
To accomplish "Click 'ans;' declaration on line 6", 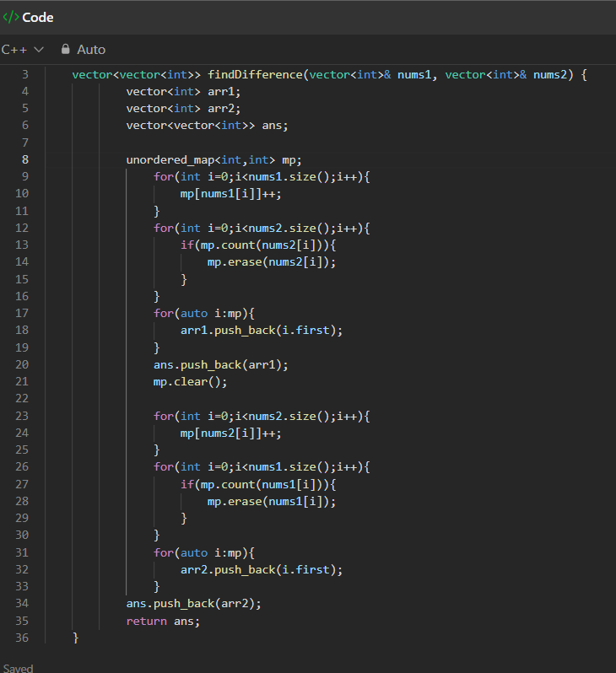I will tap(275, 126).
